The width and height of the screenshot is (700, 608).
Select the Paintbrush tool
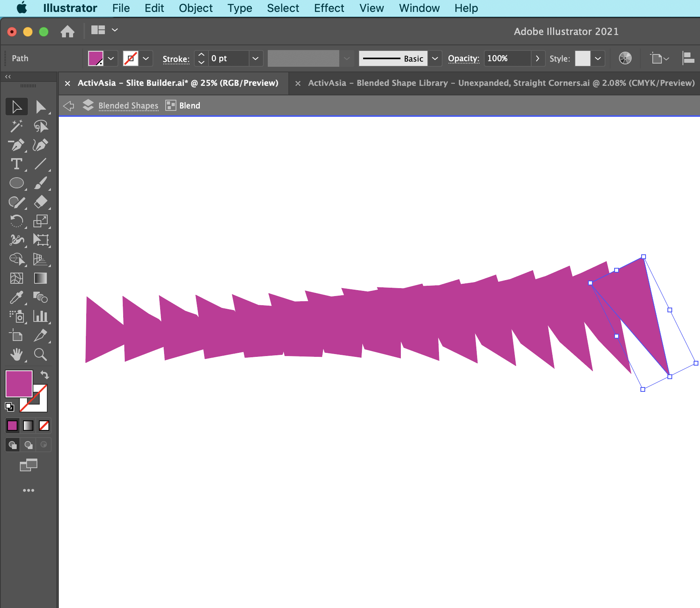(41, 183)
